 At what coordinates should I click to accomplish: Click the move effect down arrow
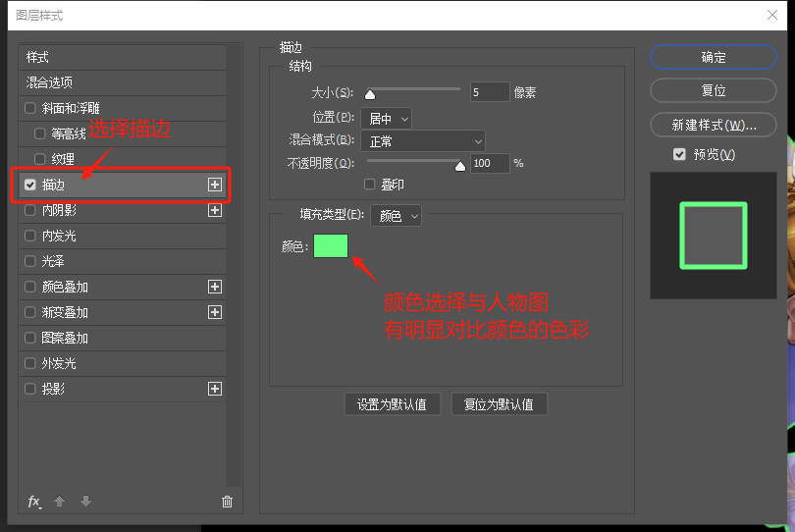(x=85, y=502)
